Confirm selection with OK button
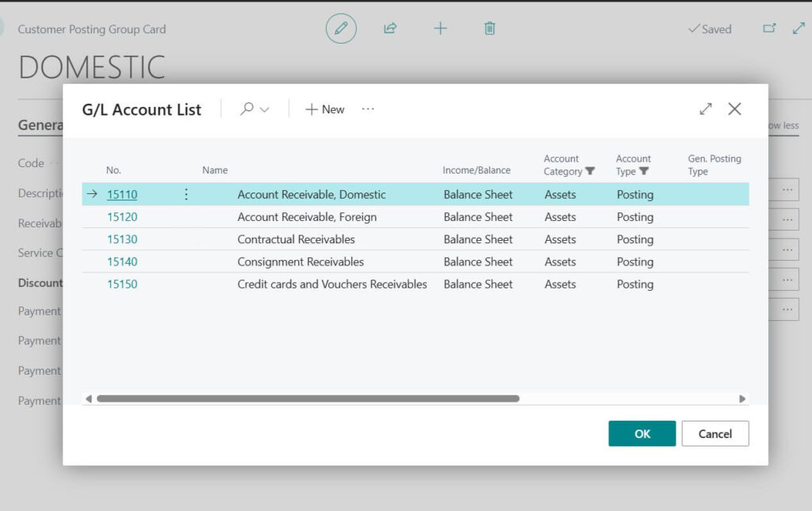812x511 pixels. (x=642, y=433)
